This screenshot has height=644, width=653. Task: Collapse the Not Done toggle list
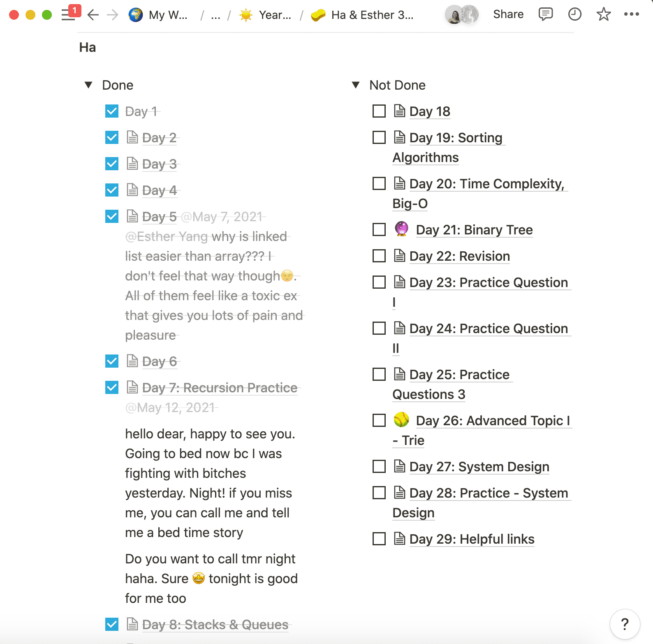tap(356, 85)
